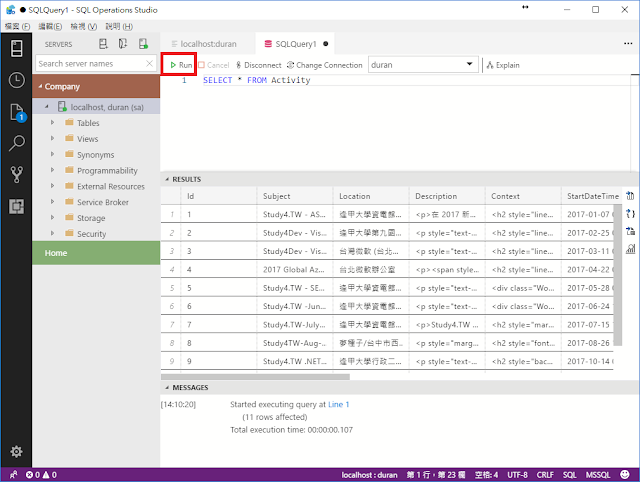This screenshot has height=482, width=640.
Task: Click MSSQL provider in status bar
Action: click(598, 475)
